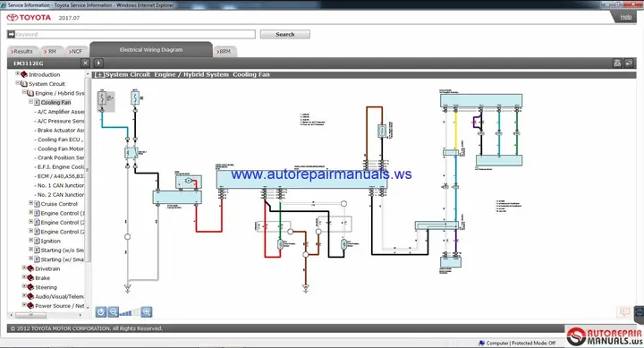Image resolution: width=644 pixels, height=348 pixels.
Task: Collapse the System Circuit node
Action: point(18,83)
